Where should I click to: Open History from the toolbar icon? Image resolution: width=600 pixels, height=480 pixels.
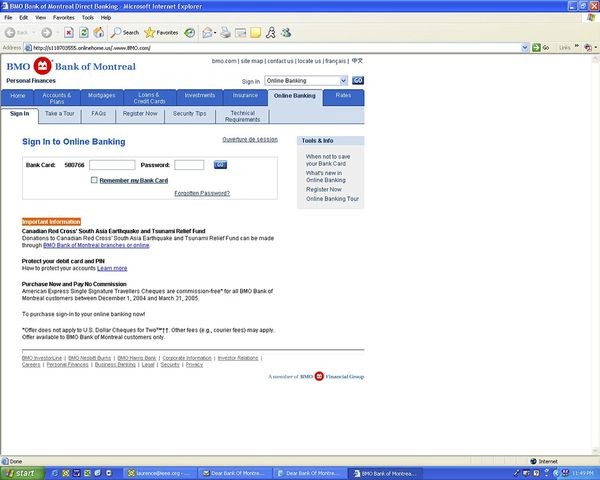[x=189, y=33]
